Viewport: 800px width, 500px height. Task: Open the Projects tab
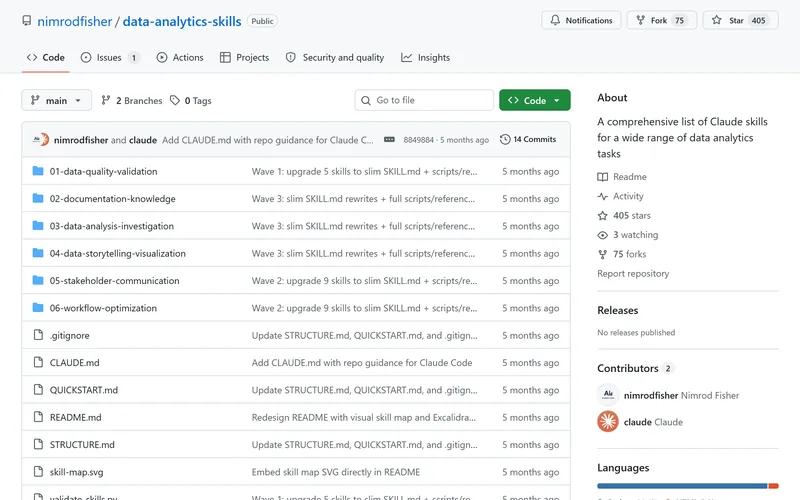244,58
